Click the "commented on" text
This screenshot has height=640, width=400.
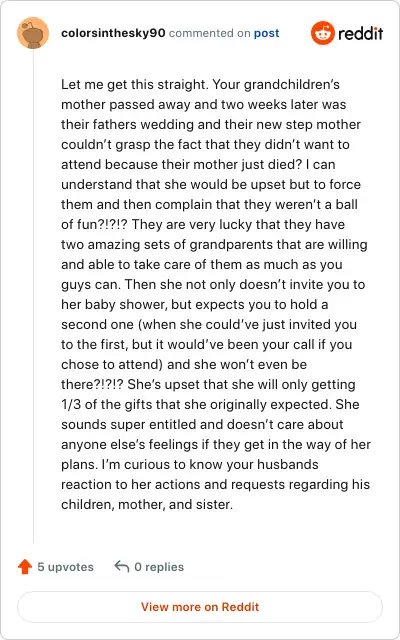click(209, 33)
